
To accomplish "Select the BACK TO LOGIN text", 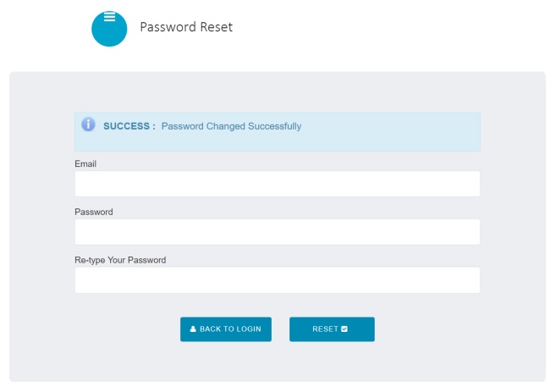I will (230, 329).
